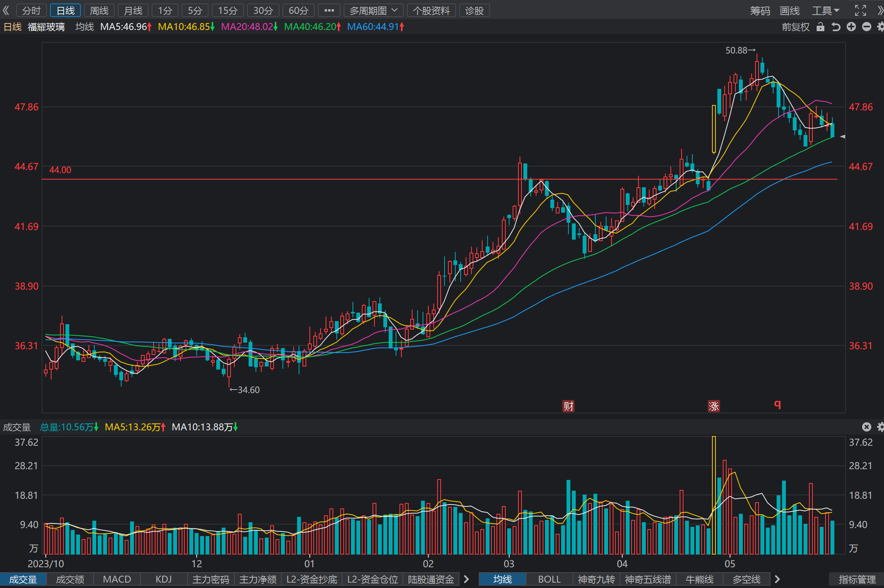Switch to the MACD indicator tab
Image resolution: width=884 pixels, height=588 pixels.
pyautogui.click(x=117, y=579)
